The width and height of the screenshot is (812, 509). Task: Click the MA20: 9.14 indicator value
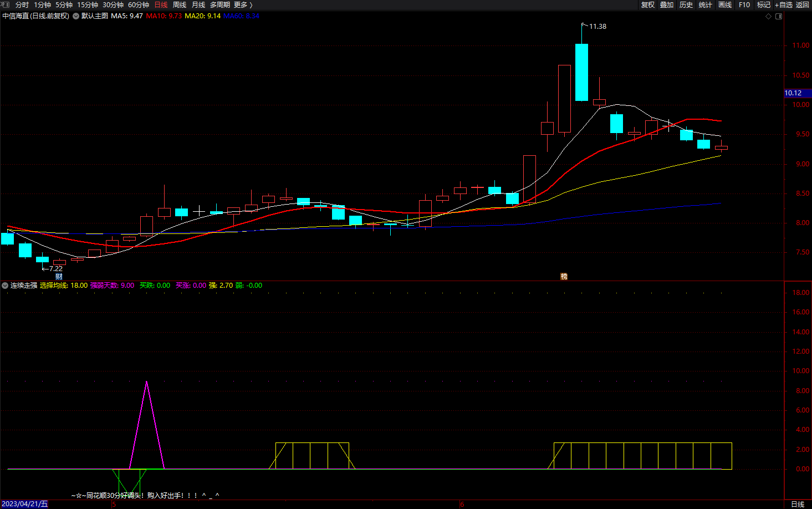coord(203,16)
